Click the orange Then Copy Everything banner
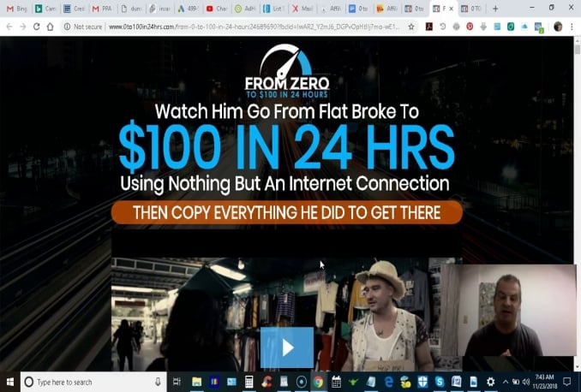The image size is (581, 392). [x=287, y=212]
